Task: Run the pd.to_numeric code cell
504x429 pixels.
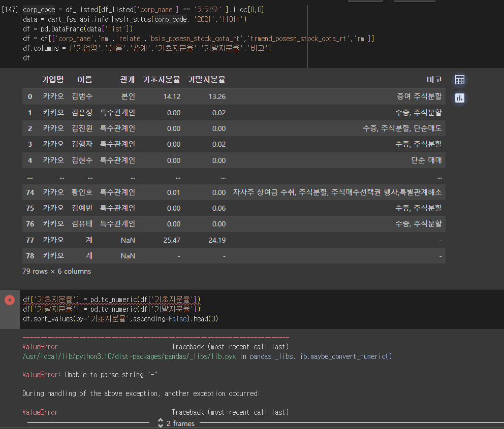Action: point(10,300)
